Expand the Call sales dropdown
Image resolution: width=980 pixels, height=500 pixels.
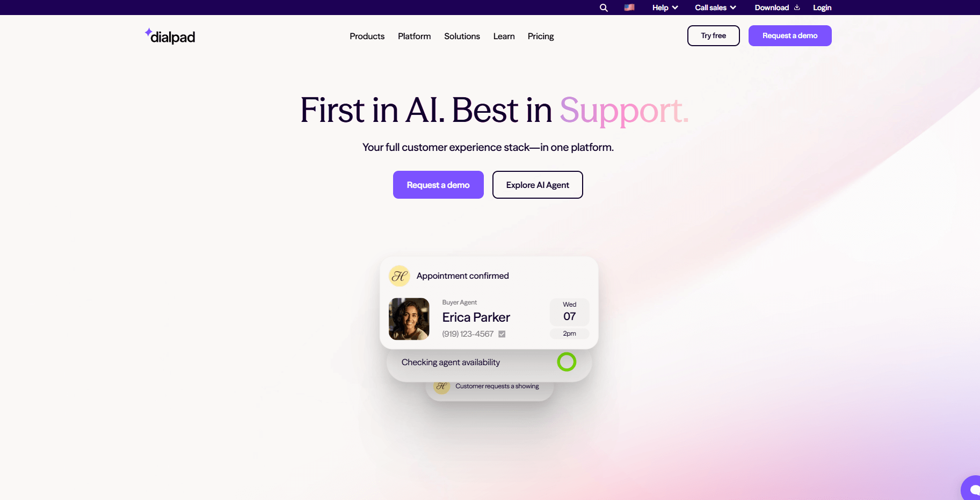[x=715, y=8]
